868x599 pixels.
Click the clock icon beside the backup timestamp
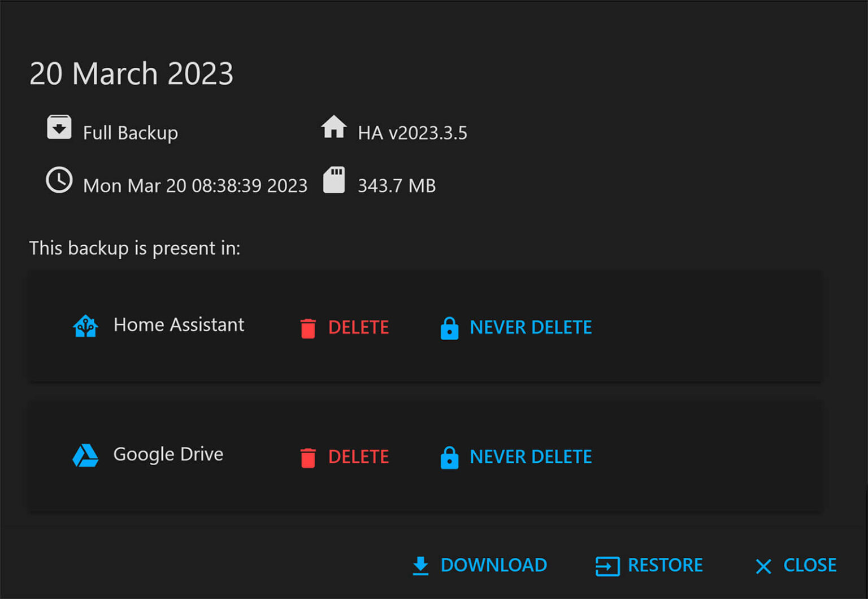click(59, 181)
